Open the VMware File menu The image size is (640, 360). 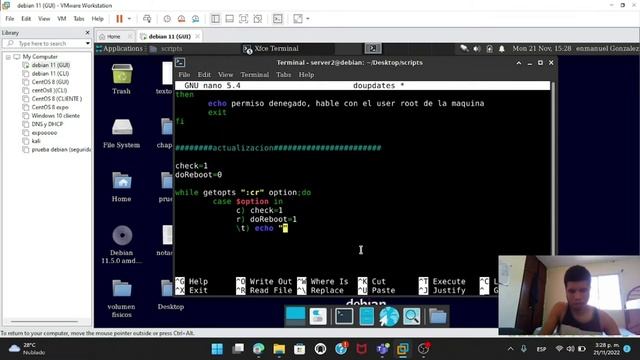pyautogui.click(x=10, y=19)
